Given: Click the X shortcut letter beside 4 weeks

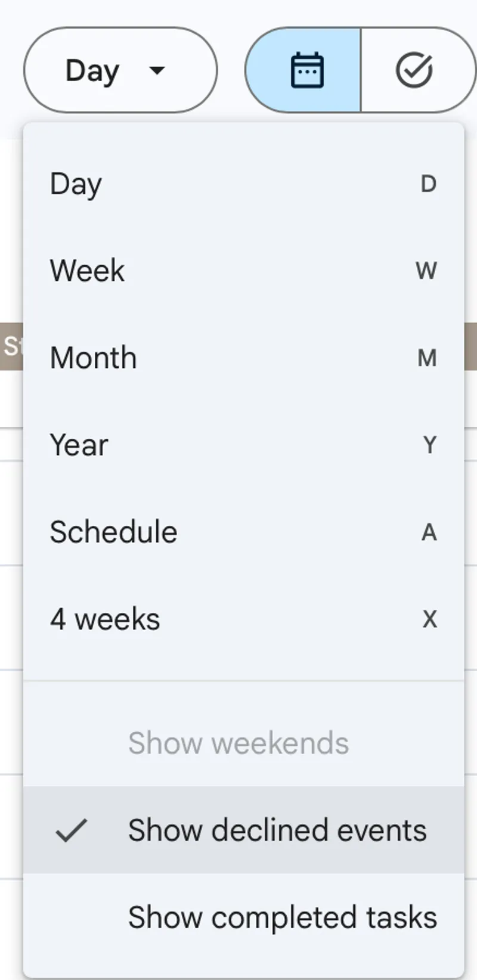Looking at the screenshot, I should pos(429,619).
